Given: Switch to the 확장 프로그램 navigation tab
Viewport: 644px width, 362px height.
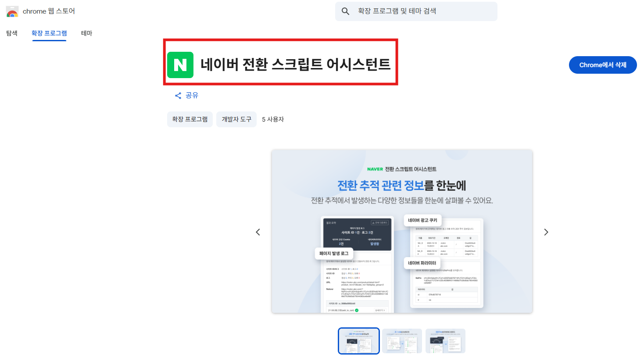Looking at the screenshot, I should pos(49,33).
